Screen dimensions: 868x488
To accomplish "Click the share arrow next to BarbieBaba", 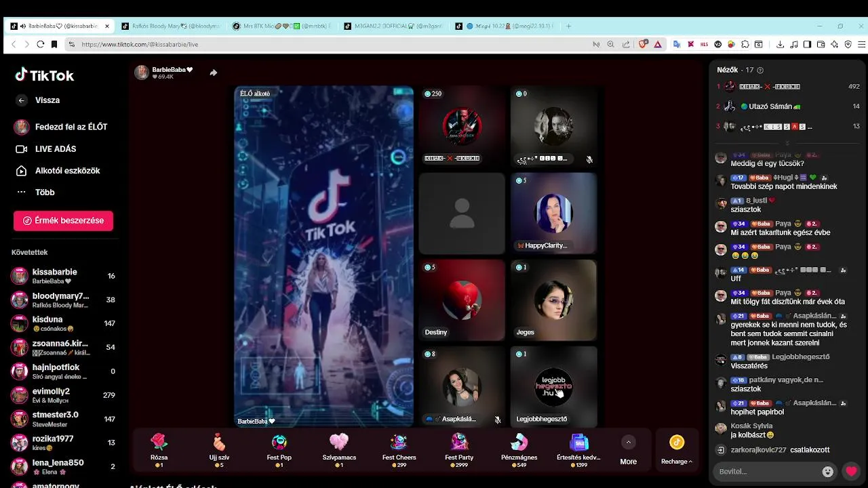I will coord(213,73).
